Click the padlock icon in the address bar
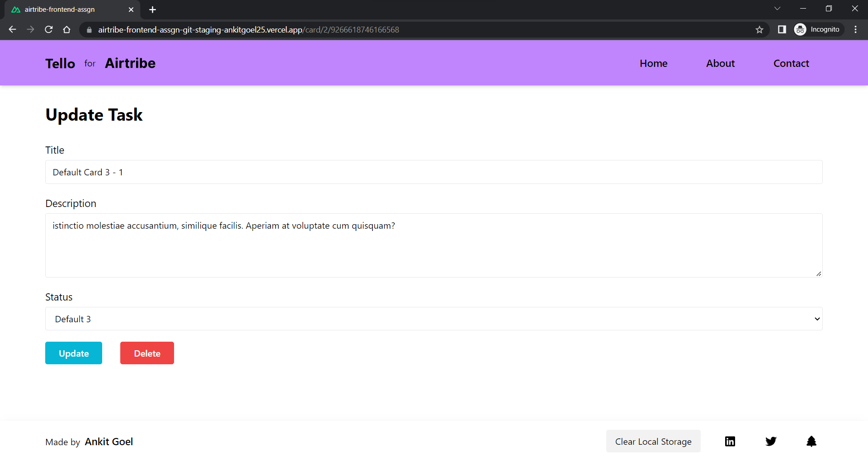Viewport: 868px width, 461px height. coord(89,30)
